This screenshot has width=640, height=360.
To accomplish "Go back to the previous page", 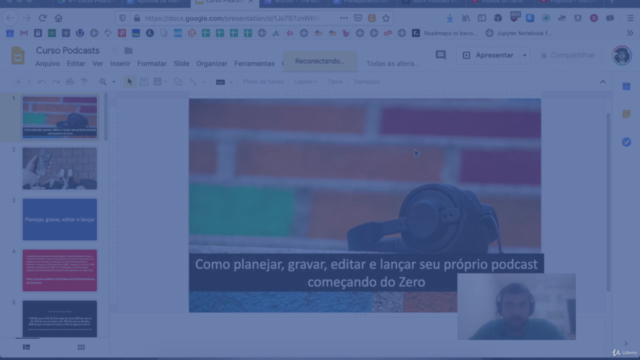I will [x=10, y=18].
